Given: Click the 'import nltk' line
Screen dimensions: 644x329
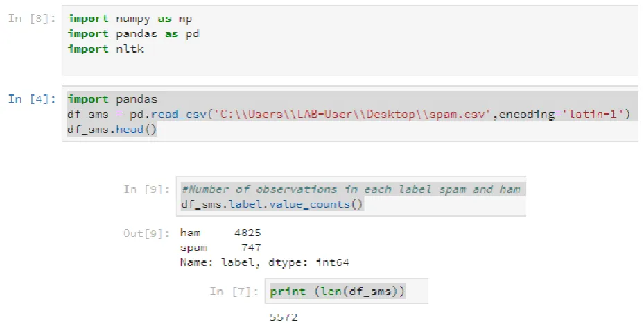Looking at the screenshot, I should click(x=106, y=49).
